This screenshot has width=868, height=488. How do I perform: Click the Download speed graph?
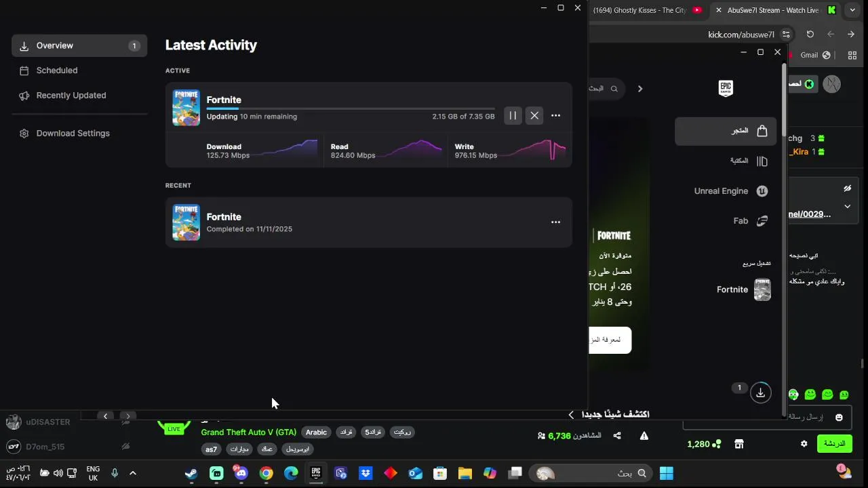(x=285, y=149)
